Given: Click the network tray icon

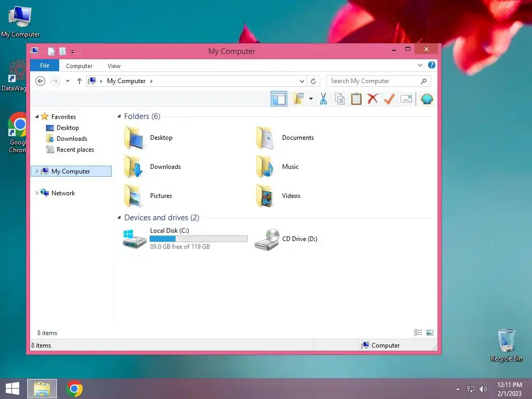Looking at the screenshot, I should click(x=471, y=389).
